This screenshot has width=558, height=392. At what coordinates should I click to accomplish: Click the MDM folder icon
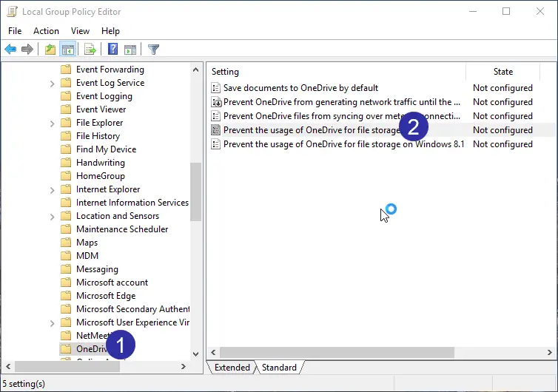click(x=66, y=256)
